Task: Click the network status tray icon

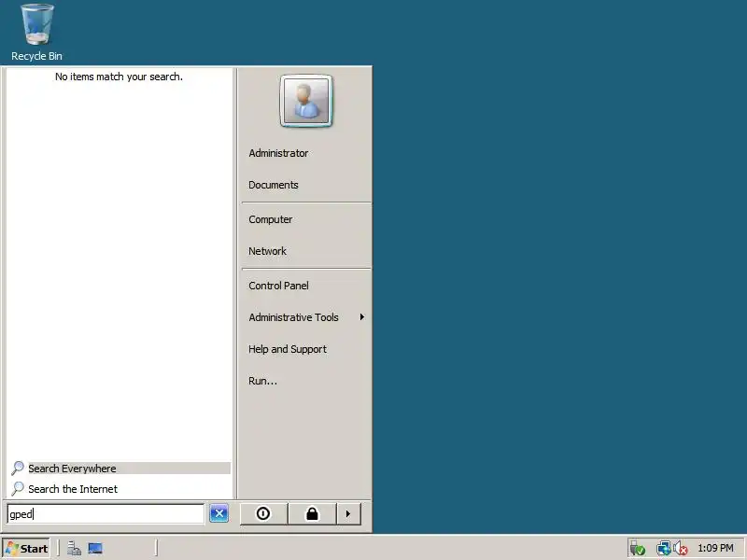Action: [x=664, y=549]
